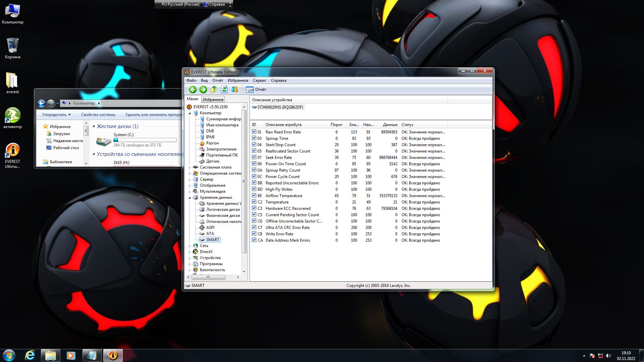Open the Сервис menu
This screenshot has width=644, height=362.
click(259, 80)
